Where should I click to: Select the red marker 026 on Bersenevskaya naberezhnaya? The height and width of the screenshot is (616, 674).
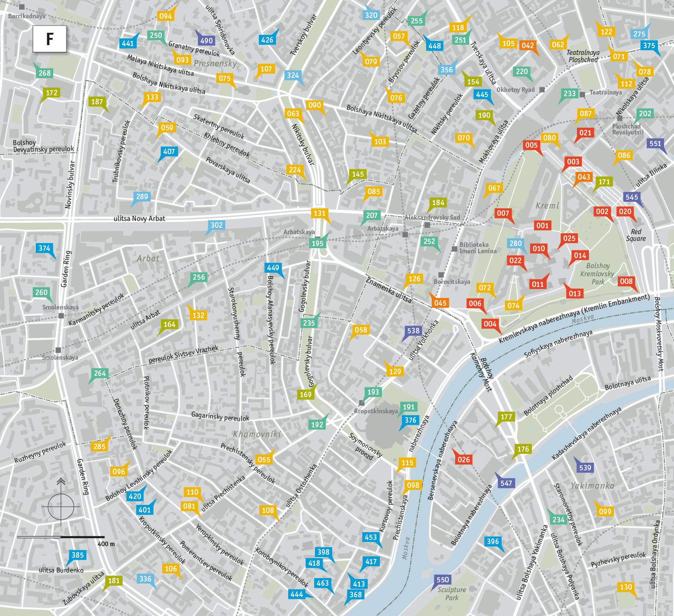[x=463, y=459]
